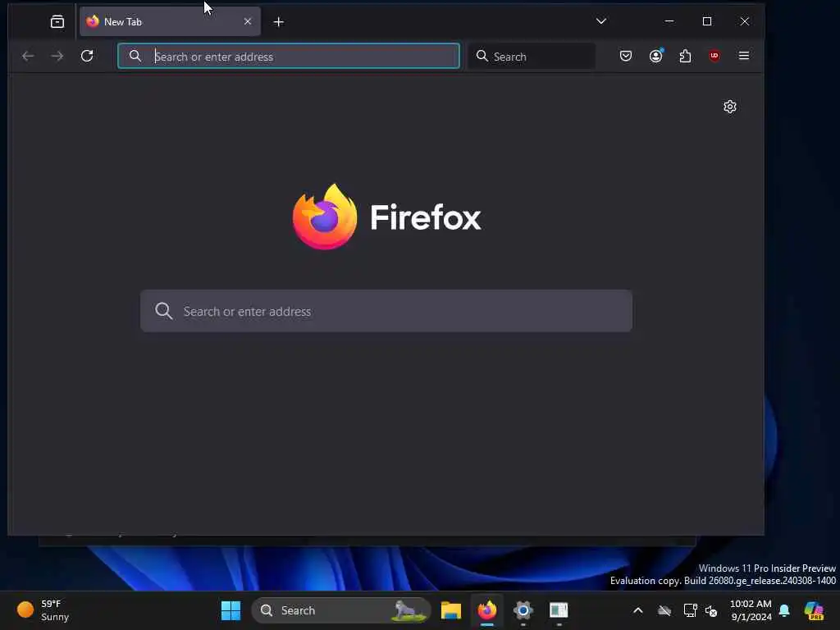The image size is (840, 630).
Task: Launch Copilot preview from the taskbar
Action: coord(814,610)
